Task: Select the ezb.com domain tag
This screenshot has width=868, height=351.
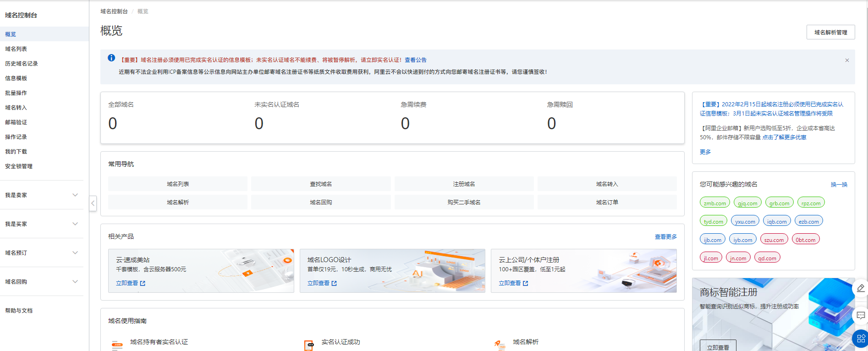Action: click(809, 221)
